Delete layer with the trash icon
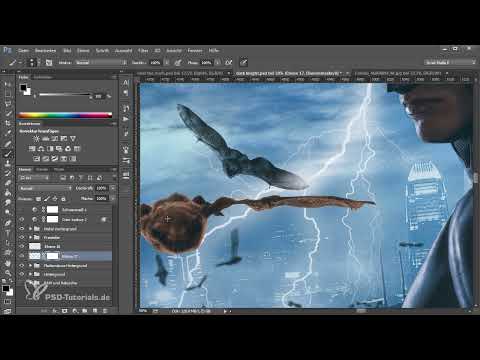The height and width of the screenshot is (360, 480). (x=105, y=311)
